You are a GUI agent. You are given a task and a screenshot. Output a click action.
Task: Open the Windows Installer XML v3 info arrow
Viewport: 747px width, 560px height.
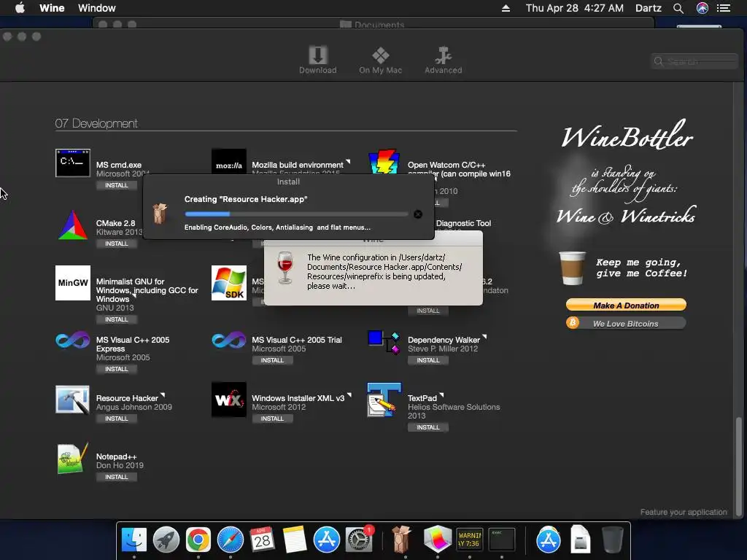349,395
